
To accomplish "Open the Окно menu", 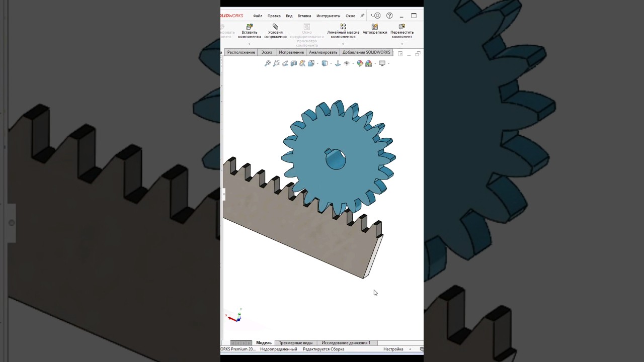I will pos(350,16).
